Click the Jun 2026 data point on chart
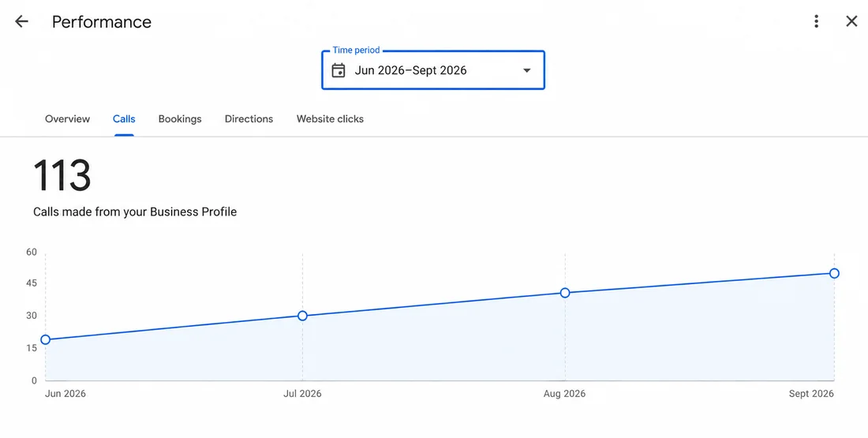This screenshot has height=438, width=868. [46, 339]
